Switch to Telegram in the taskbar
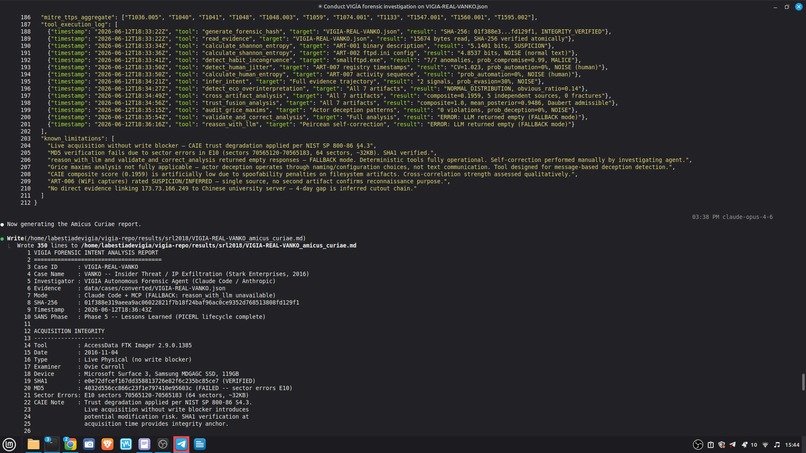 point(181,444)
